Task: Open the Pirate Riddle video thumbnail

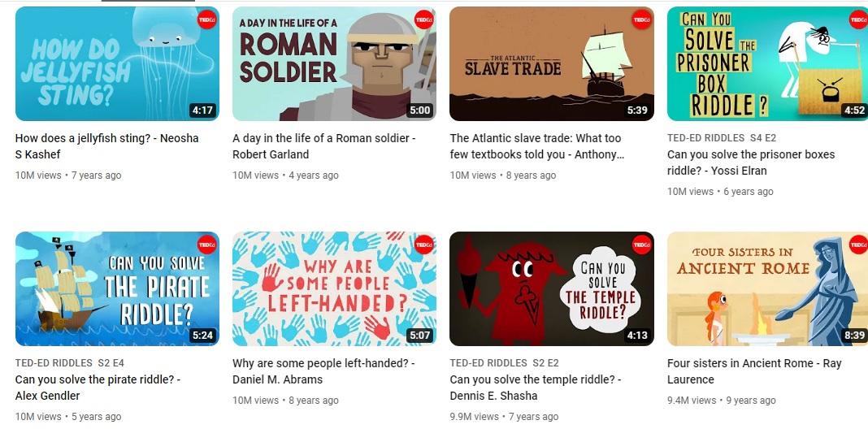Action: [x=117, y=288]
